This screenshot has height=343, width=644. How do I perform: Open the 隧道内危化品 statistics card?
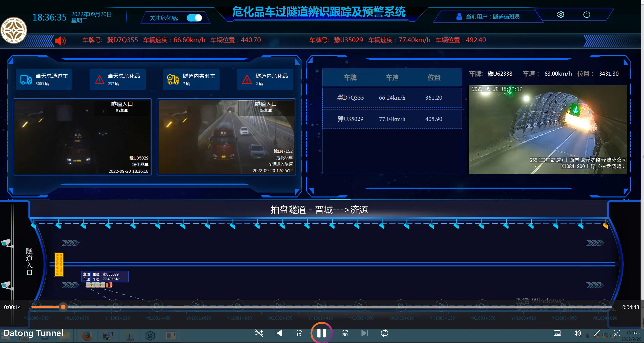(265, 79)
